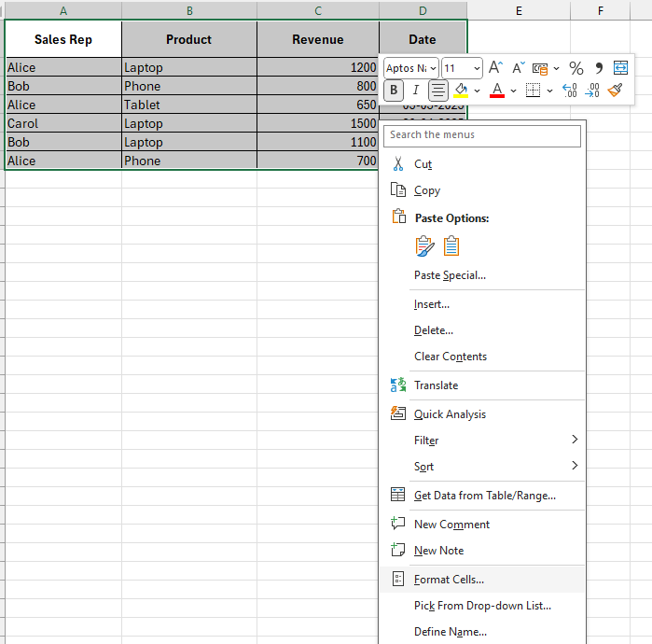The width and height of the screenshot is (652, 644).
Task: Choose Copy from context menu
Action: coord(482,190)
